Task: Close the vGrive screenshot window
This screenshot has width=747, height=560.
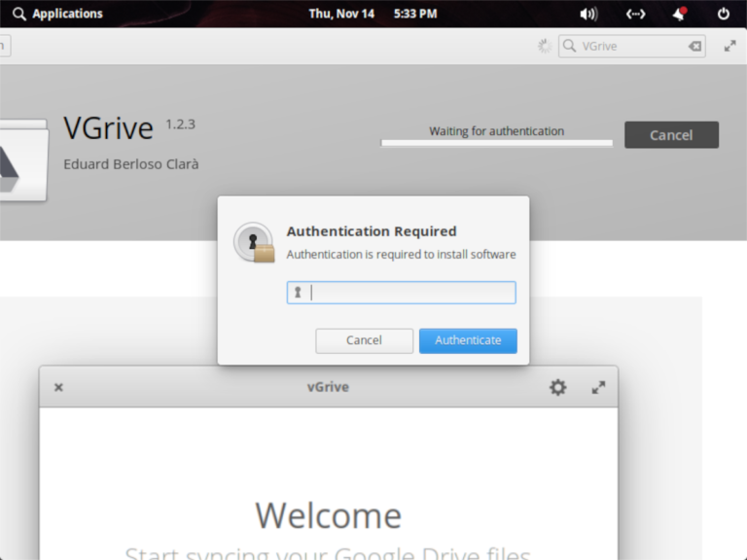Action: pos(58,387)
